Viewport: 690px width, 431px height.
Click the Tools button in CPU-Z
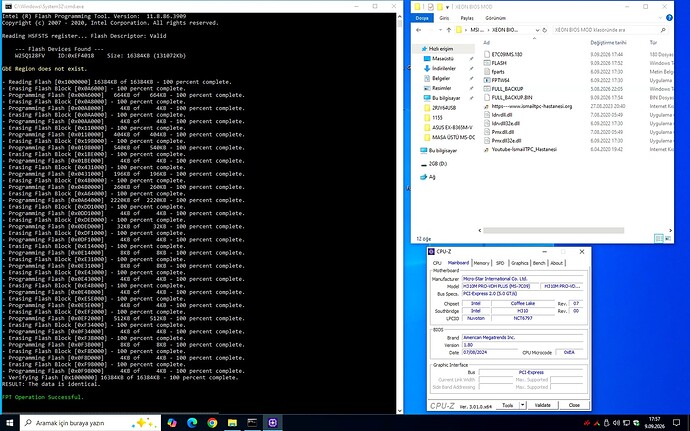(x=508, y=405)
